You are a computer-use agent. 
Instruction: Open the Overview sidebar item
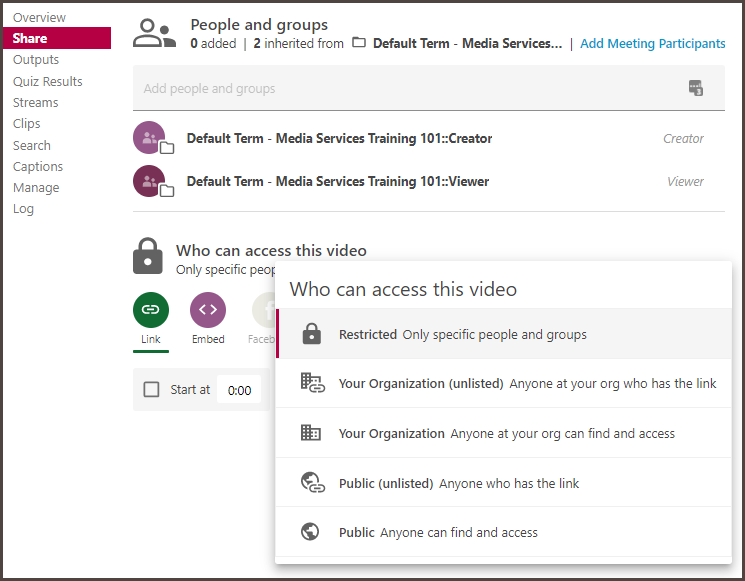pos(39,17)
